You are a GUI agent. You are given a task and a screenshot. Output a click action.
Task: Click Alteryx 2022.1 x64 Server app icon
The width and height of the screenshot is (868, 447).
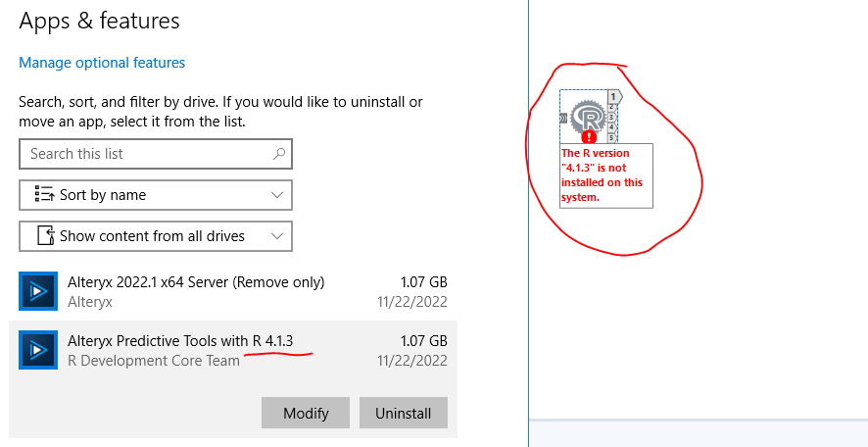(37, 291)
